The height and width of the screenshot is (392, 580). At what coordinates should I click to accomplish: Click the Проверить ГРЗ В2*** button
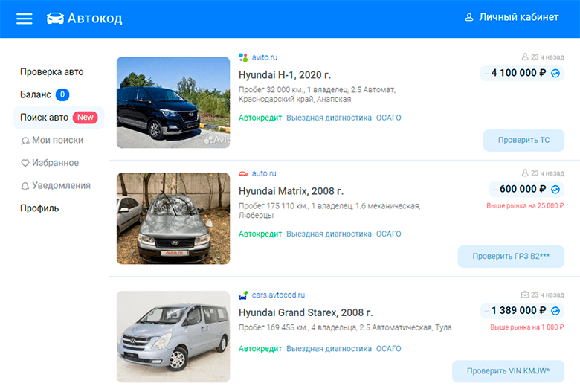click(x=511, y=257)
